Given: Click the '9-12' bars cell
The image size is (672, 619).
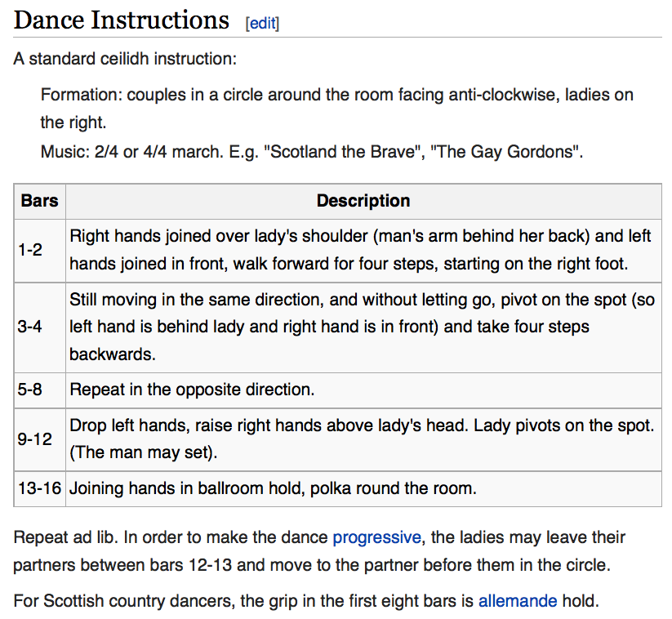Looking at the screenshot, I should (40, 439).
